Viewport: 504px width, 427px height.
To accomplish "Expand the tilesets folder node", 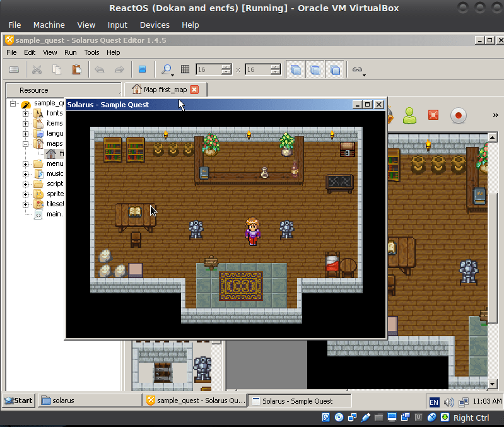I will click(25, 204).
